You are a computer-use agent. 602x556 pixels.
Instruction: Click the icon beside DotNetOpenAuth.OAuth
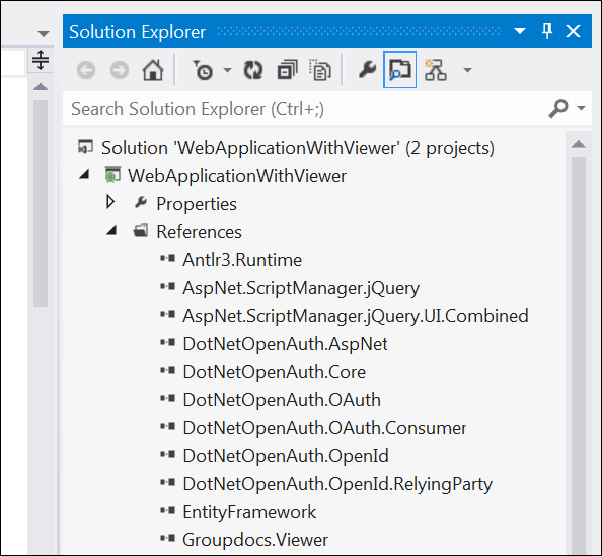167,399
